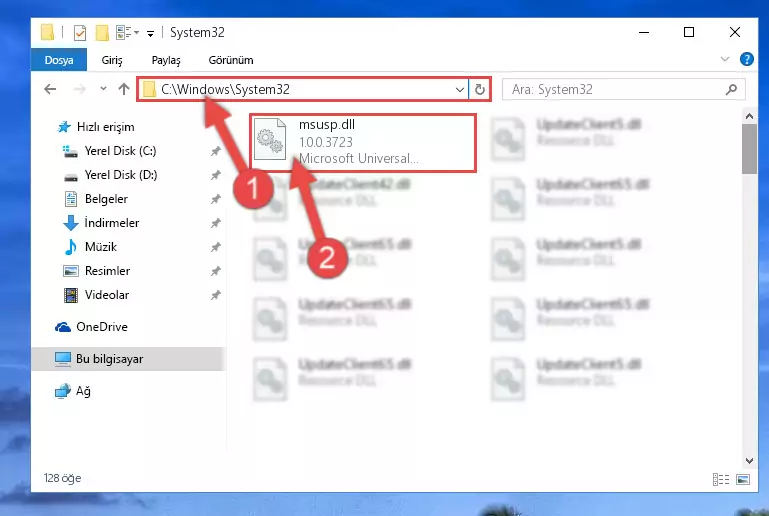Image resolution: width=769 pixels, height=516 pixels.
Task: Go up one folder level arrow
Action: coord(124,89)
